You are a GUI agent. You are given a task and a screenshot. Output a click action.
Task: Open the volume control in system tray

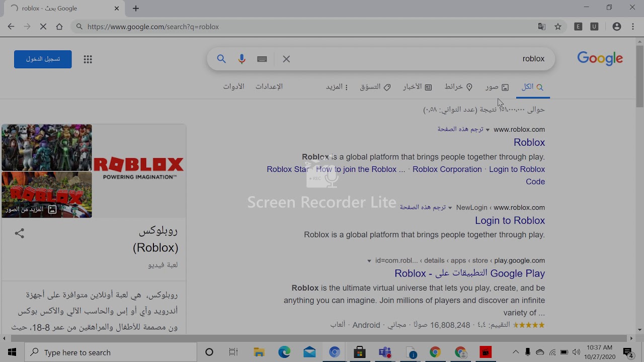[576, 352]
